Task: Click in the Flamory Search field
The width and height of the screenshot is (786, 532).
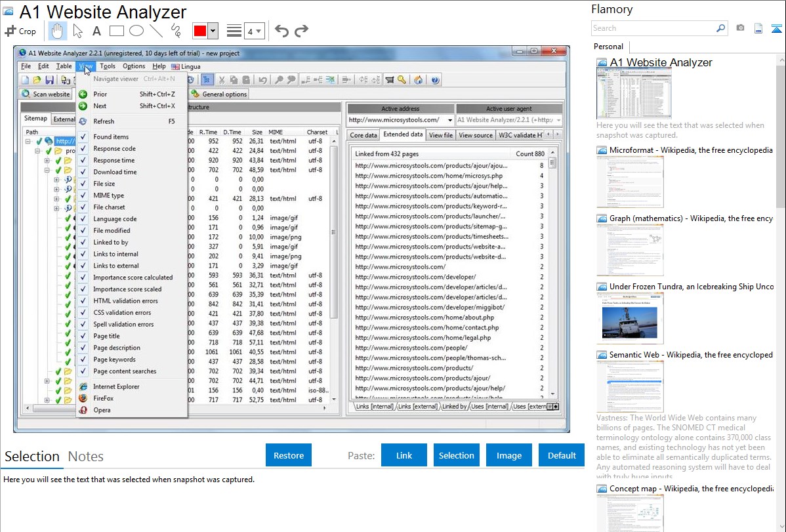Action: [653, 28]
